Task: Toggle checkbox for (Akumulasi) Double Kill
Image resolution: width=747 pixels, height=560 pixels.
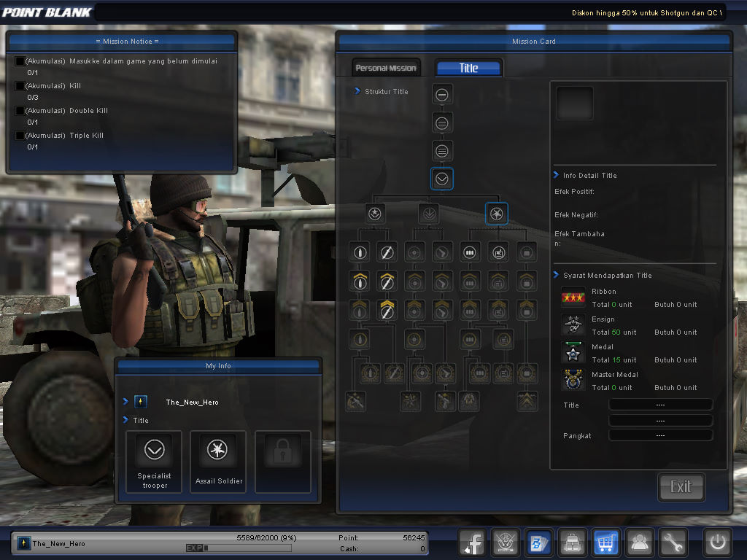Action: click(x=20, y=111)
